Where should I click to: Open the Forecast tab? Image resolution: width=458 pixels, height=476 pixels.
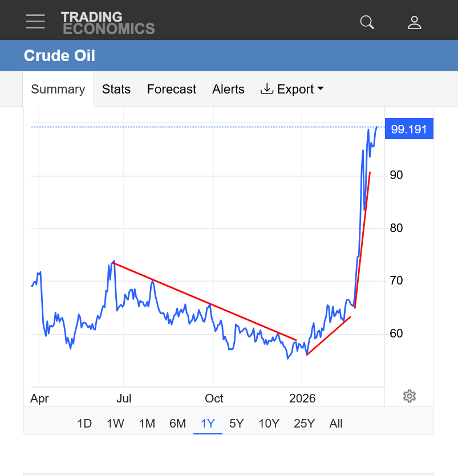click(x=171, y=89)
